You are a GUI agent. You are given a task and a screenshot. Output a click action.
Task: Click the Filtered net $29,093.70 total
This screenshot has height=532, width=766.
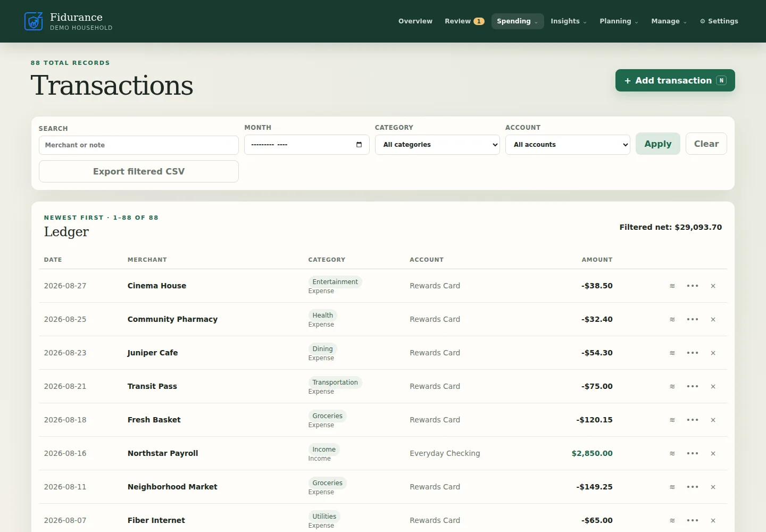(x=671, y=227)
